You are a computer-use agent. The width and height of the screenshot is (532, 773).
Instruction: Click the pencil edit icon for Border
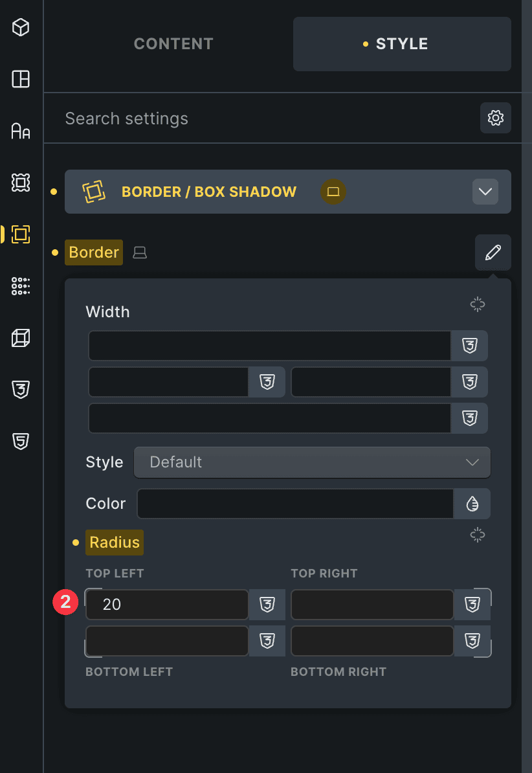[x=493, y=252]
